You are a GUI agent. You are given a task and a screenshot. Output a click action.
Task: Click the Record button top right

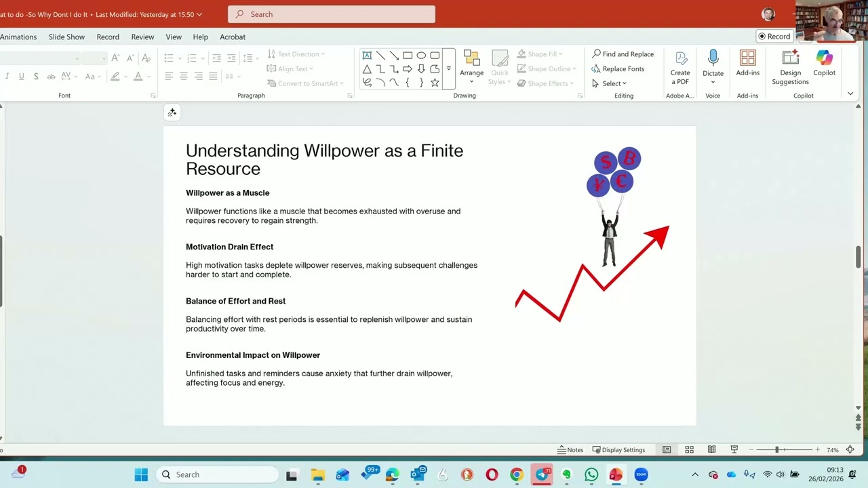(774, 37)
